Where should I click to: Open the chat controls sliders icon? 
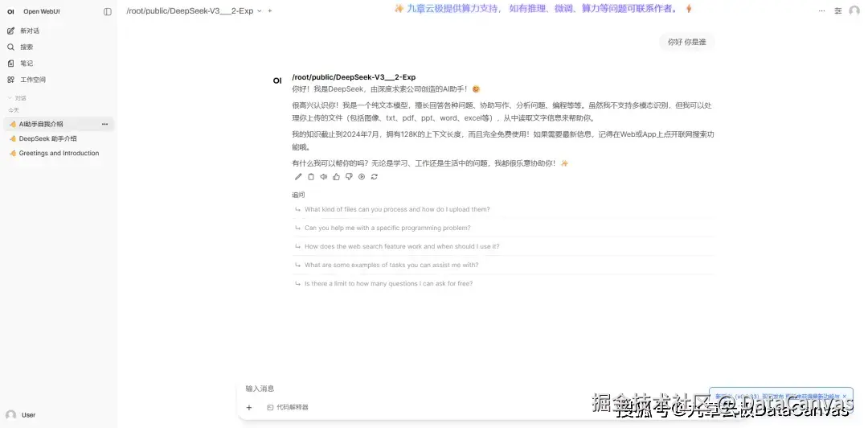click(x=838, y=11)
